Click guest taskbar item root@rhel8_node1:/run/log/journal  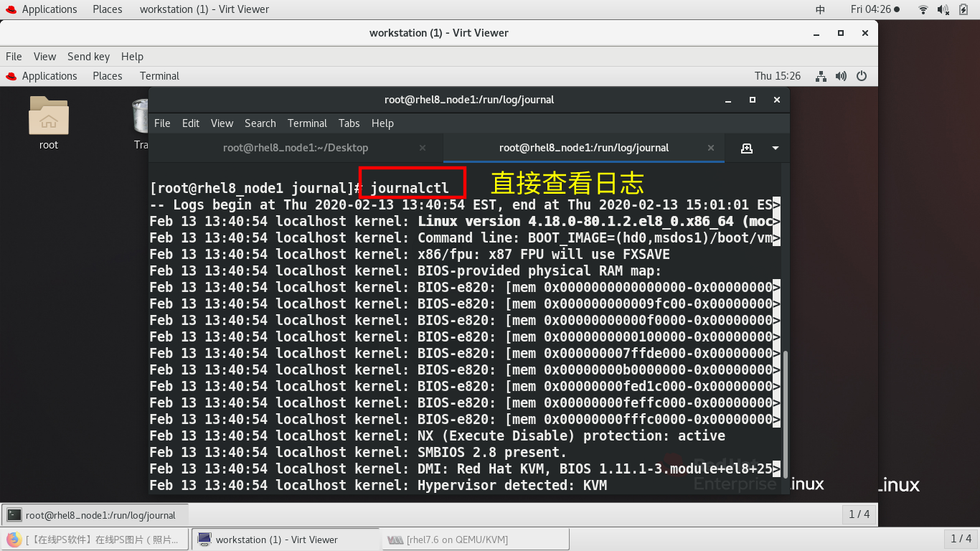pyautogui.click(x=95, y=515)
